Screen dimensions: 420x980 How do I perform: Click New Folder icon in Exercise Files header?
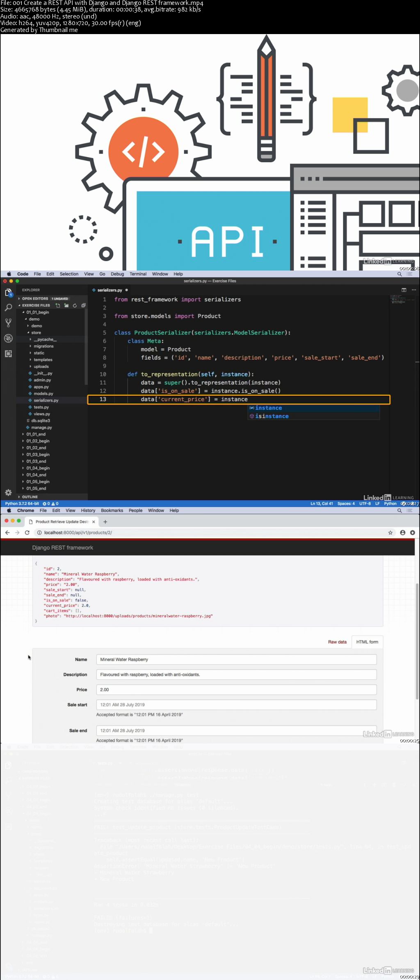pyautogui.click(x=66, y=305)
